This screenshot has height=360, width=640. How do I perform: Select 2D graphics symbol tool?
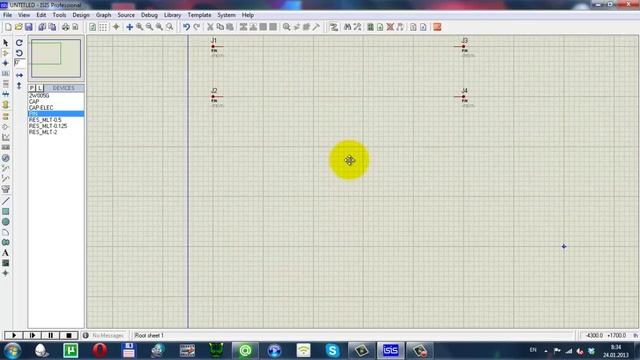pos(6,263)
